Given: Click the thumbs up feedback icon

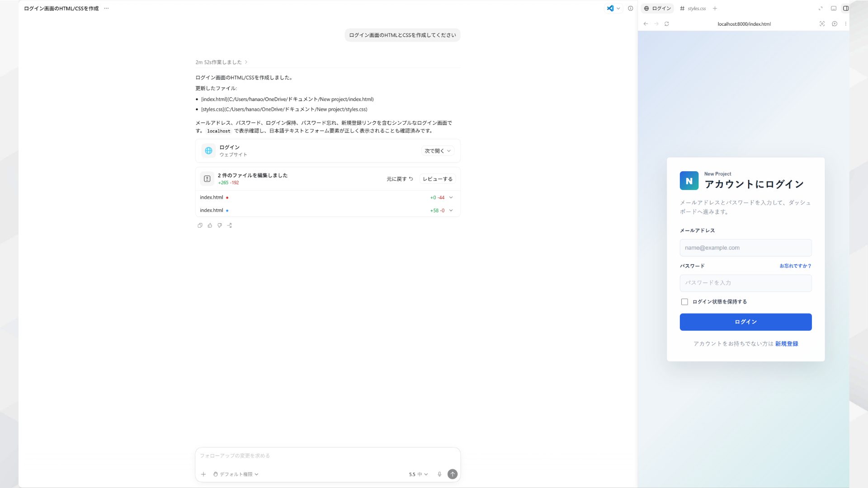Looking at the screenshot, I should pyautogui.click(x=210, y=225).
